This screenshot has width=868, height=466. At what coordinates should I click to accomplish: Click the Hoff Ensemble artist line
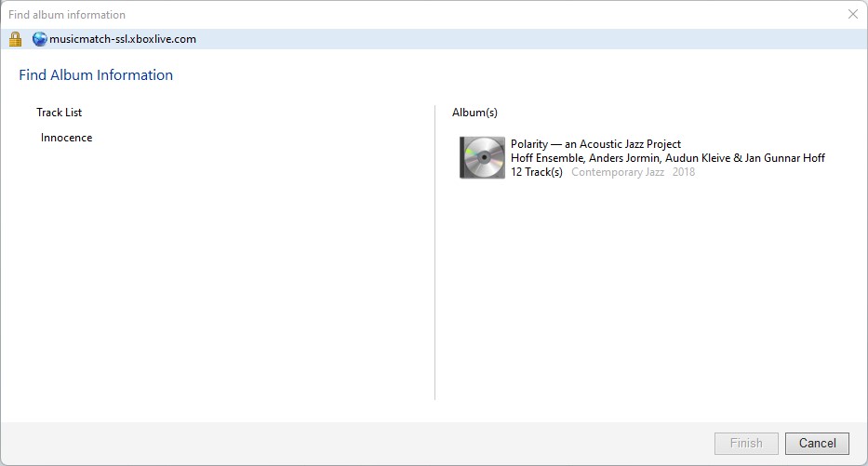(x=668, y=158)
